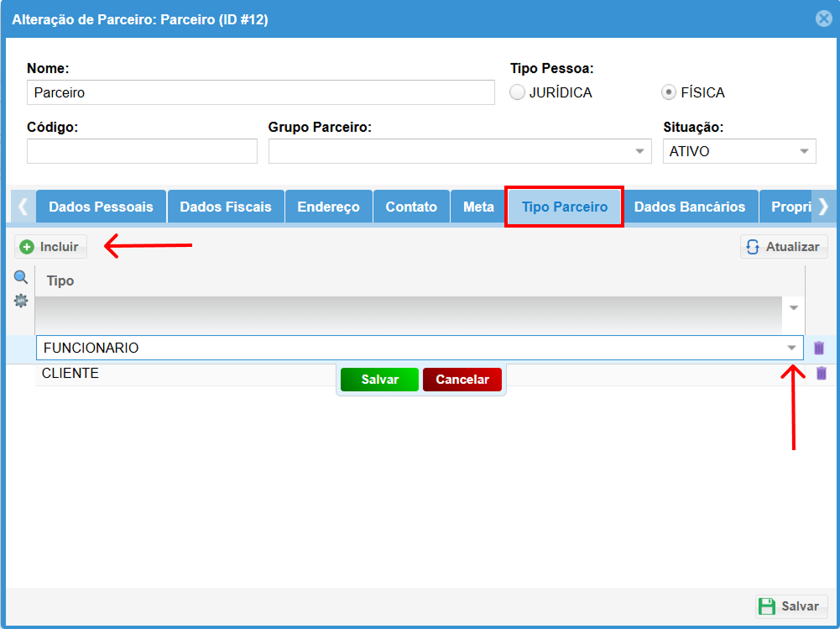The width and height of the screenshot is (840, 629).
Task: Expand the FUNCIONARIO type dropdown arrow
Action: click(791, 348)
